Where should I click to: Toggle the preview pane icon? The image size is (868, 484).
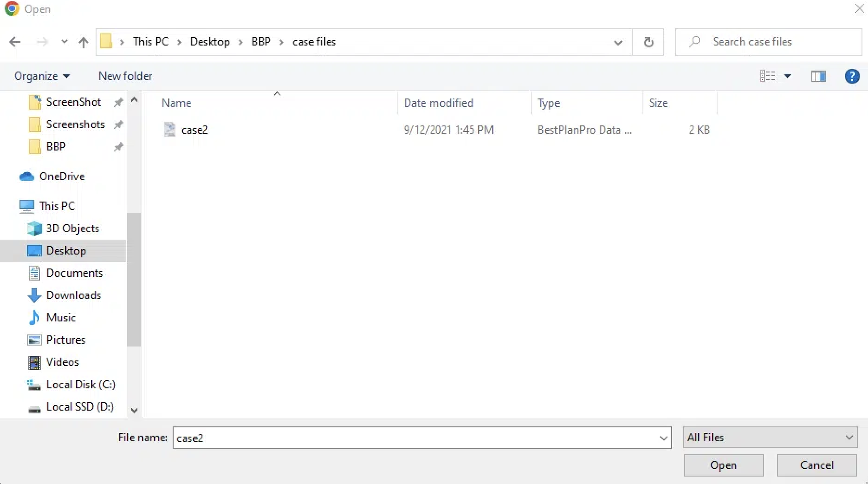coord(818,76)
